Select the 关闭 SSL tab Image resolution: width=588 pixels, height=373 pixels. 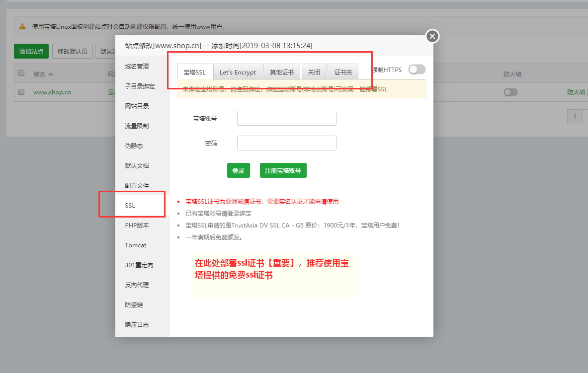pos(314,72)
